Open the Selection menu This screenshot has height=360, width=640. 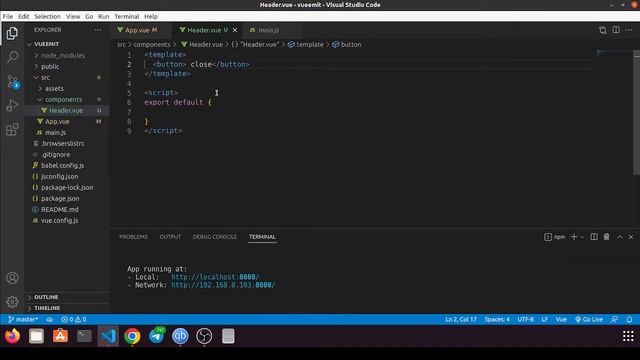click(47, 16)
